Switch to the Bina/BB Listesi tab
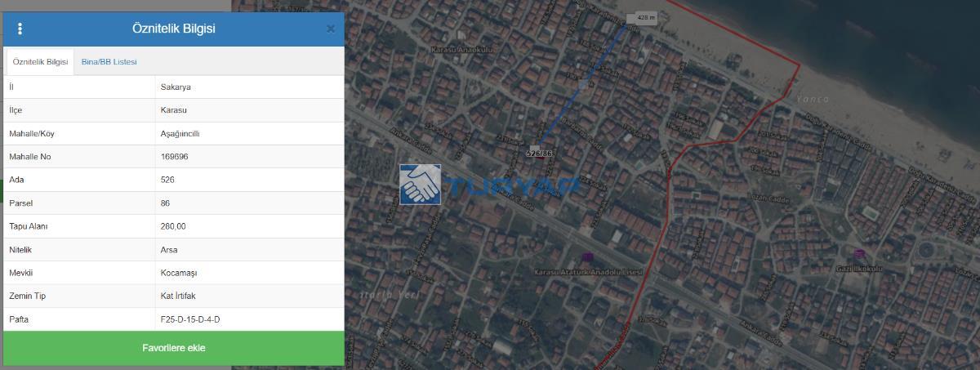This screenshot has width=980, height=370. click(x=109, y=62)
